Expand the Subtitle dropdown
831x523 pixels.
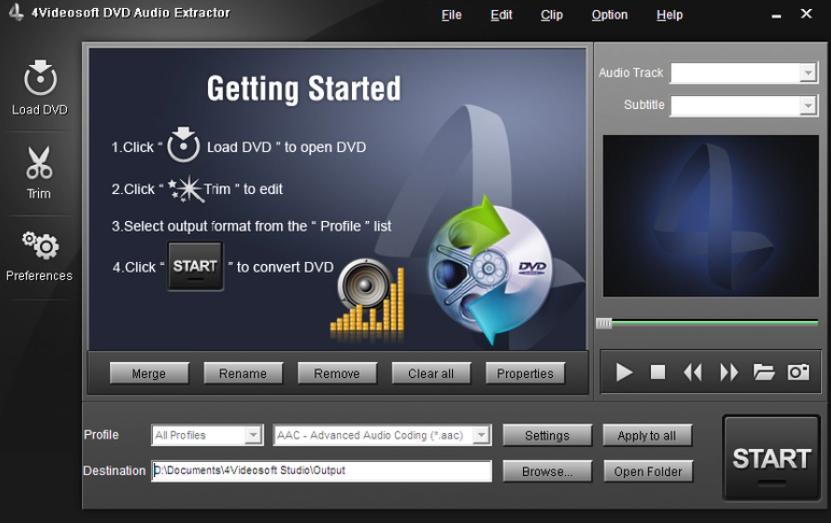[808, 106]
